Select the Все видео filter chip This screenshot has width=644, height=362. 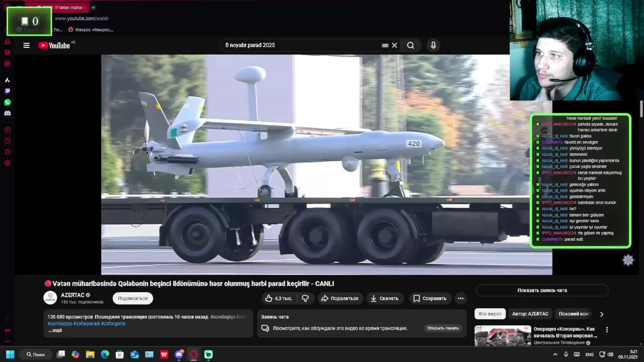click(x=490, y=314)
